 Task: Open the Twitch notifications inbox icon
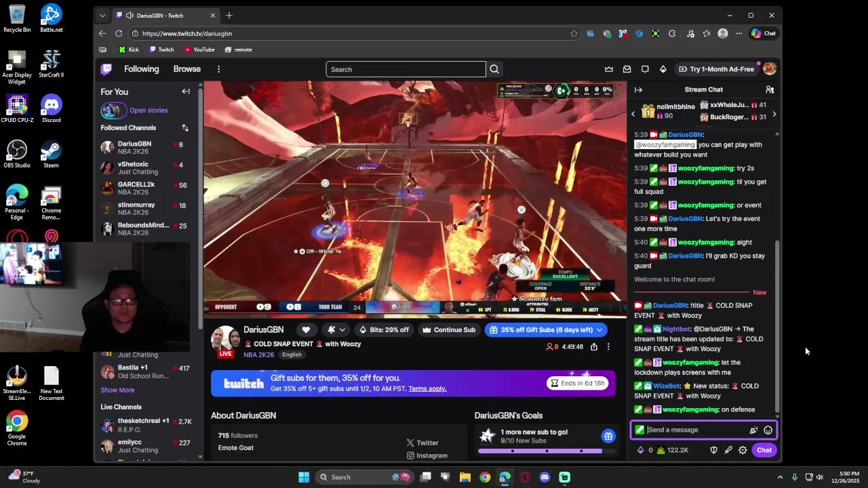(x=627, y=69)
